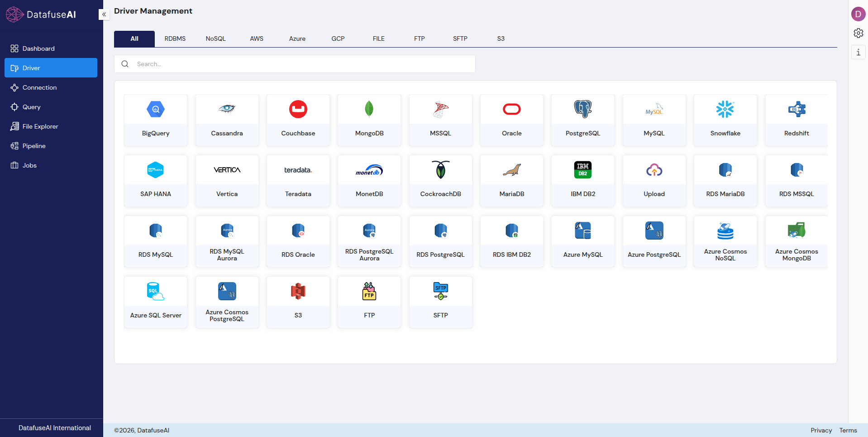868x437 pixels.
Task: Focus the driver Search field
Action: click(295, 64)
